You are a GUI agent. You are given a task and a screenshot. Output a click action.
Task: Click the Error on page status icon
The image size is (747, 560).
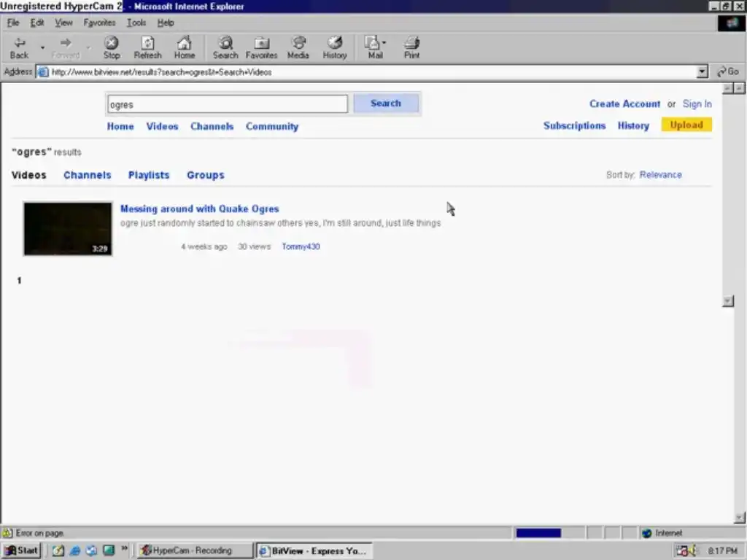[7, 533]
